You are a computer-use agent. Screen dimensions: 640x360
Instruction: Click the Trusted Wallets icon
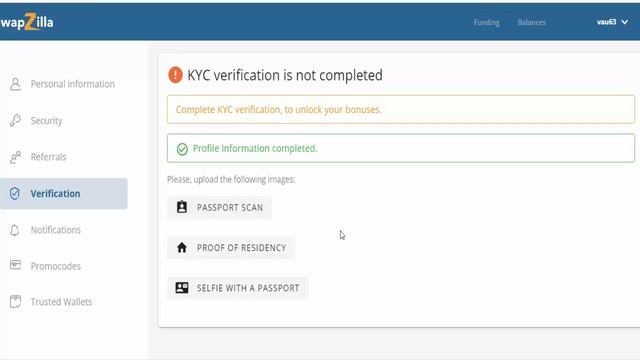click(x=16, y=302)
